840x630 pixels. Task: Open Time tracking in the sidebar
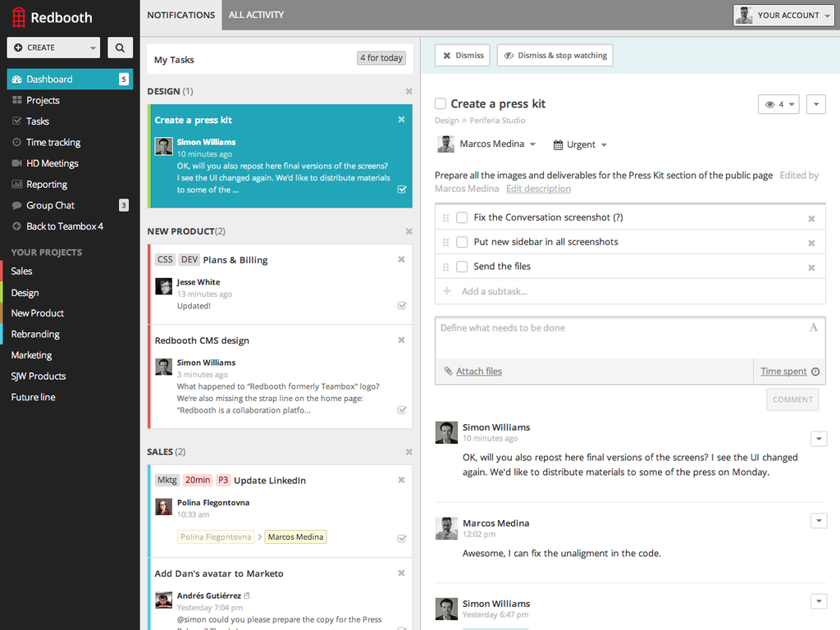pyautogui.click(x=52, y=142)
